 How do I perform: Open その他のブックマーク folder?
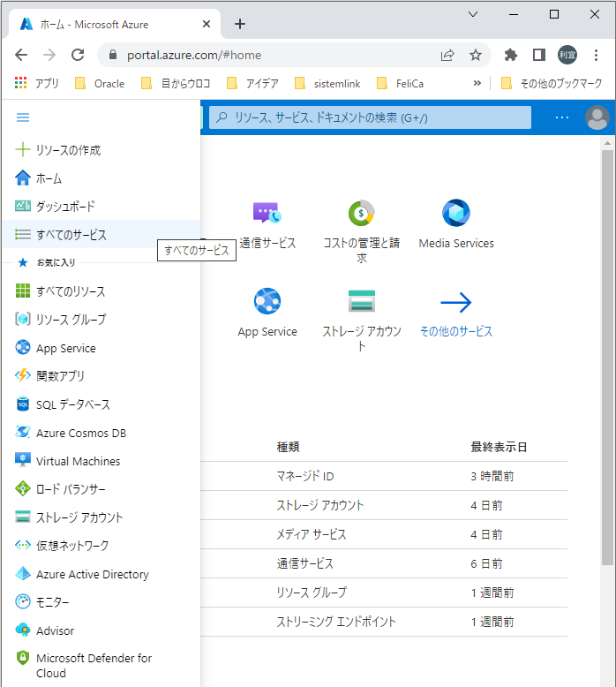(x=552, y=83)
